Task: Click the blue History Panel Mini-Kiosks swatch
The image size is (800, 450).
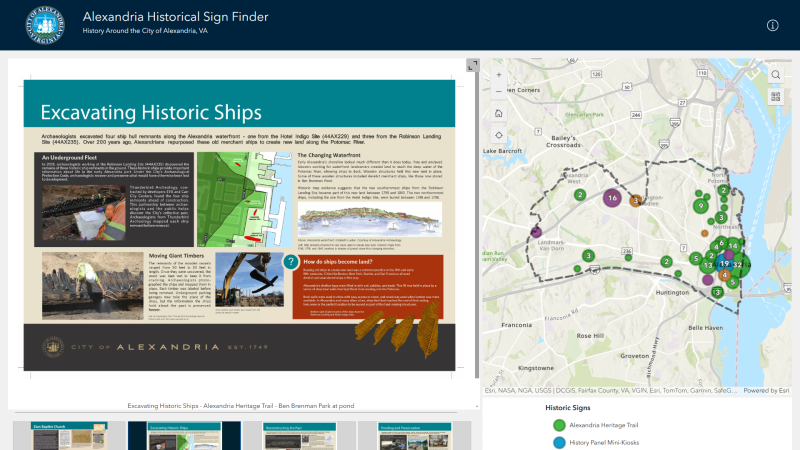Action: pyautogui.click(x=559, y=443)
